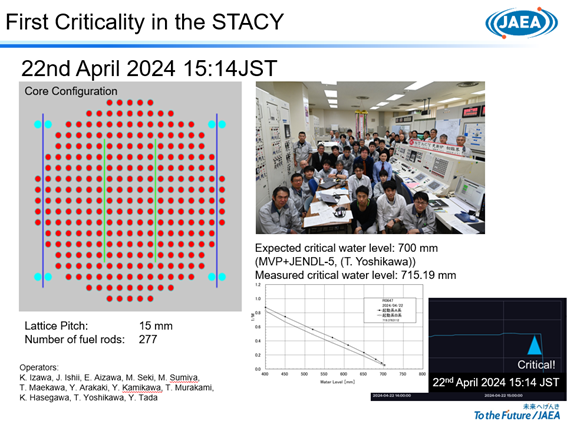Click the date heading '22nd April 2024 15:14JST'
This screenshot has width=567, height=424.
pos(149,68)
